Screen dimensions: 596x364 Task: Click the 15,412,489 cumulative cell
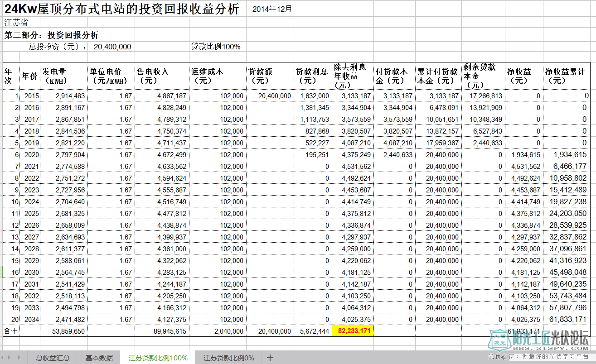567,190
